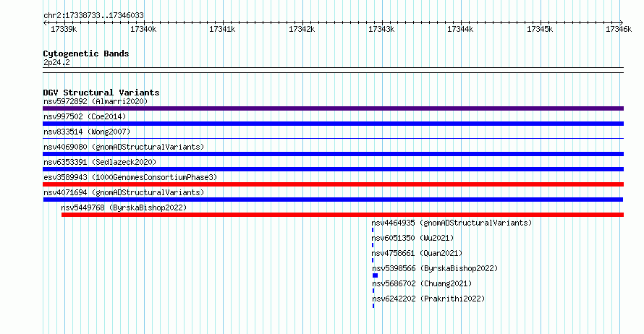Viewport: 644px width, 334px height.
Task: Click the red bar under esv3589943
Action: [333, 184]
